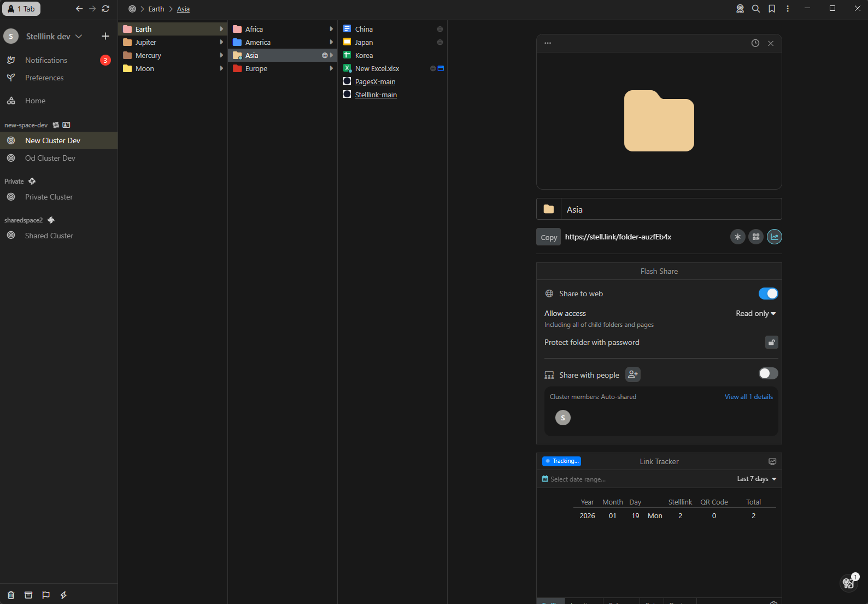Open link analytics chart icon
The height and width of the screenshot is (604, 868).
(775, 237)
